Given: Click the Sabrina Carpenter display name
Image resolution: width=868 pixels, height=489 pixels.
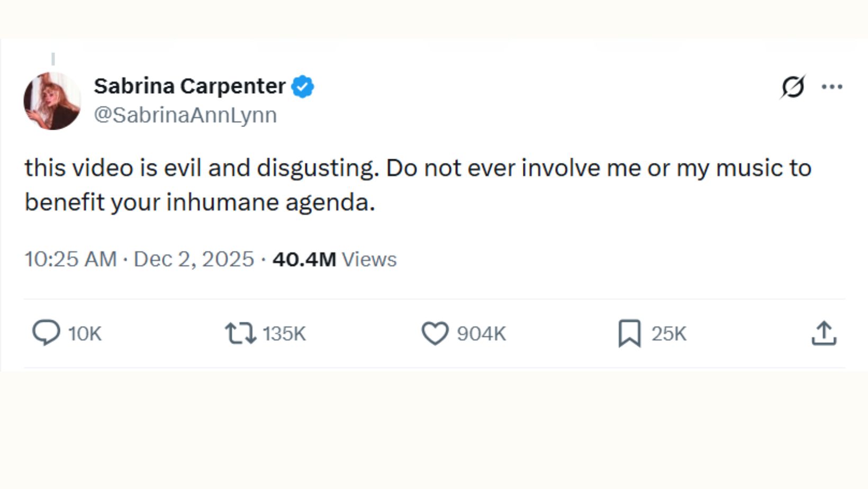Looking at the screenshot, I should point(189,86).
